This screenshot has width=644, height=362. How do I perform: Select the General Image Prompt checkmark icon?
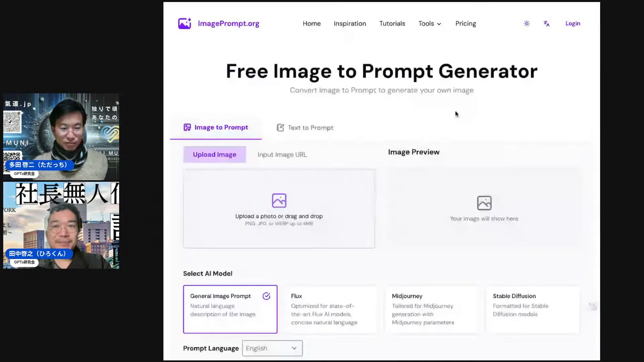tap(267, 295)
